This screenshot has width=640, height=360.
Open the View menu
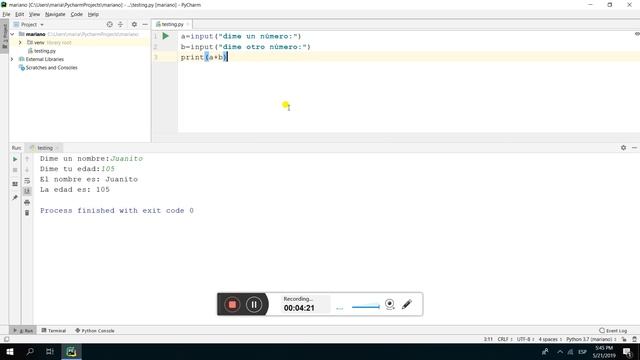point(34,14)
